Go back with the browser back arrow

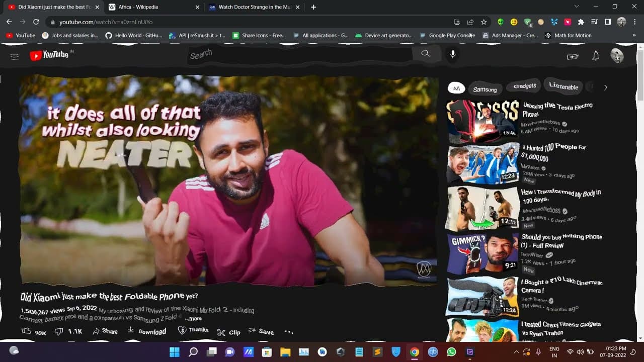click(9, 22)
